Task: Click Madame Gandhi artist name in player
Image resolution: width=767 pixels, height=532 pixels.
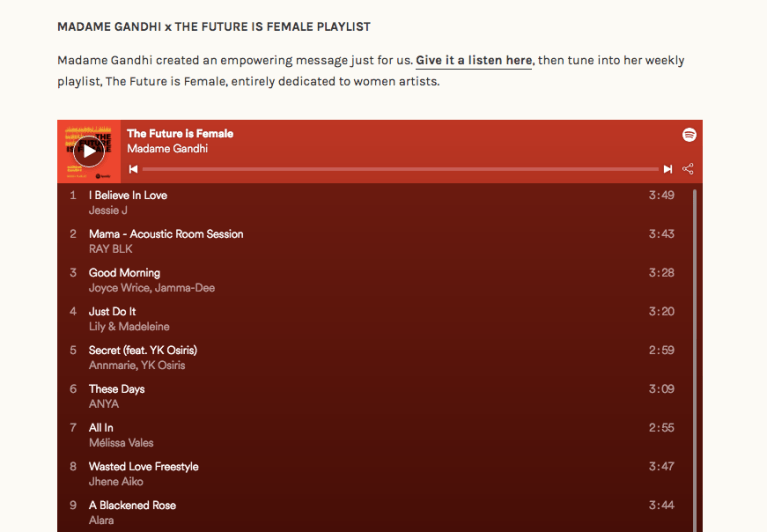Action: [167, 149]
